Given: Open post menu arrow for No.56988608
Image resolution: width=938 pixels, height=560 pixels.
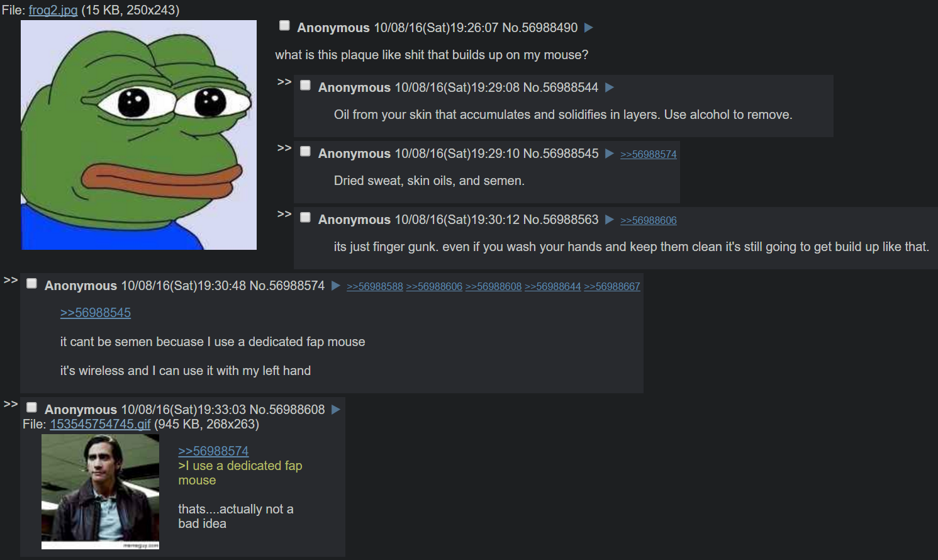Looking at the screenshot, I should 336,410.
